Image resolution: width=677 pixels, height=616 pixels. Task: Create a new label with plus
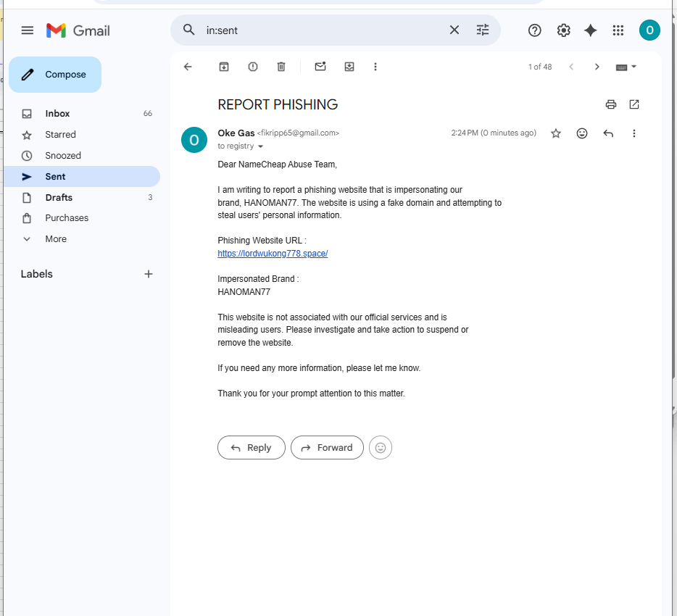point(148,274)
